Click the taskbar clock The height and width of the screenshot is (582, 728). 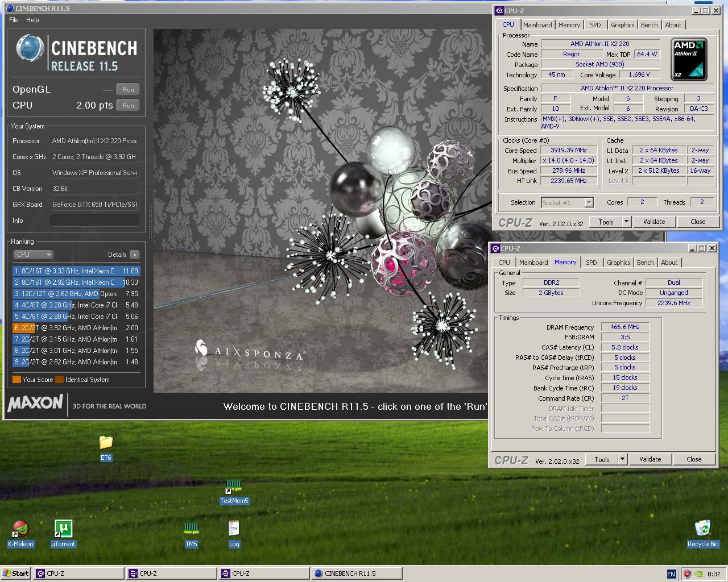(714, 574)
